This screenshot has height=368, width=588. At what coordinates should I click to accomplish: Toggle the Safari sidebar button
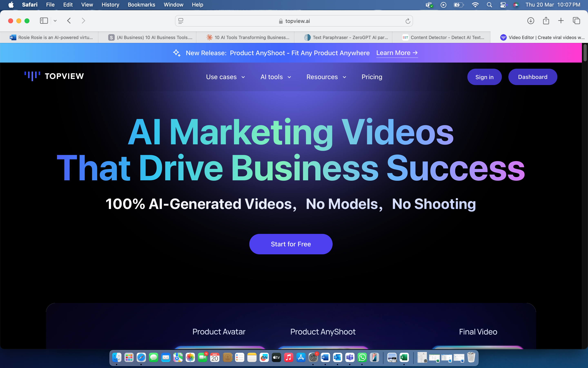click(x=44, y=21)
